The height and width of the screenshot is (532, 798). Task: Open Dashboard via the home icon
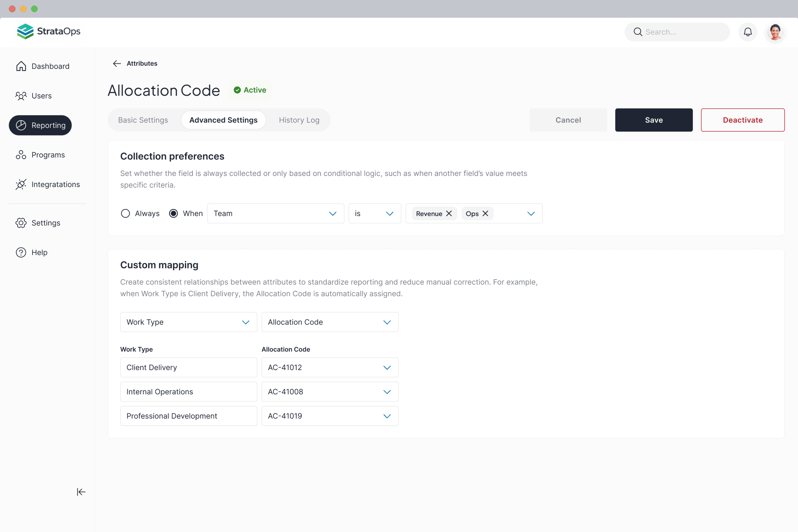[21, 66]
